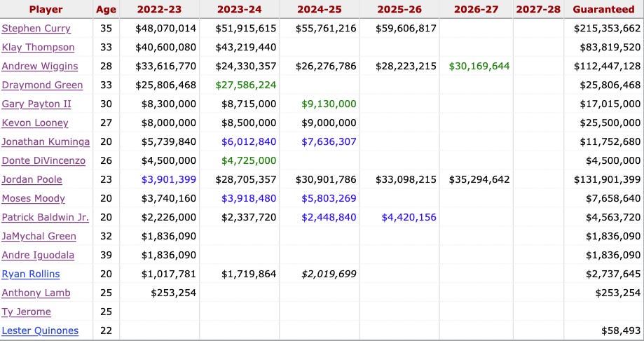
Task: Open the Draymond Green link
Action: click(42, 85)
